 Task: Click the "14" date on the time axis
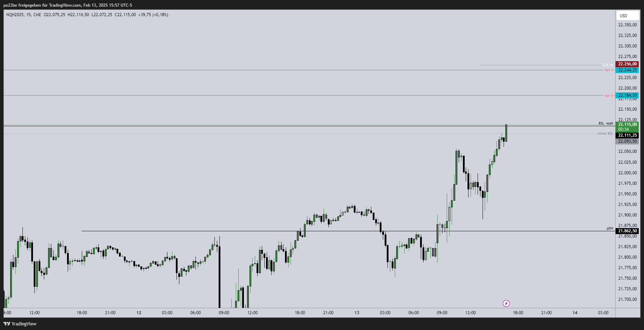[x=575, y=313]
